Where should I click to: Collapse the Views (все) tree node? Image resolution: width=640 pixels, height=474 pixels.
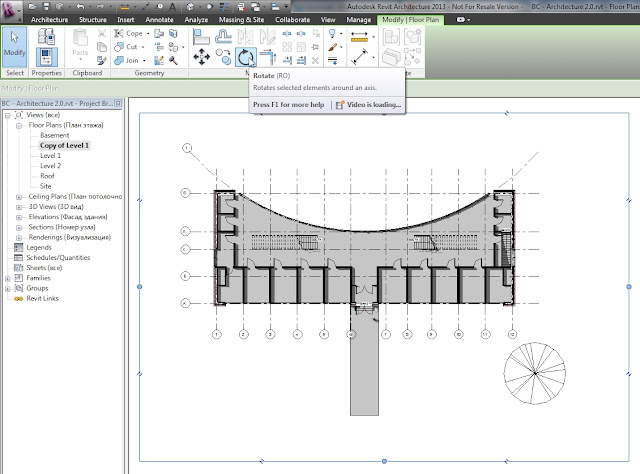tap(7, 116)
